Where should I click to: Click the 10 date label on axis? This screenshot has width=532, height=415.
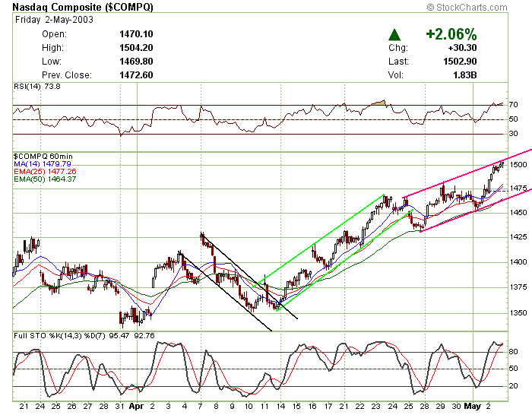tap(249, 406)
